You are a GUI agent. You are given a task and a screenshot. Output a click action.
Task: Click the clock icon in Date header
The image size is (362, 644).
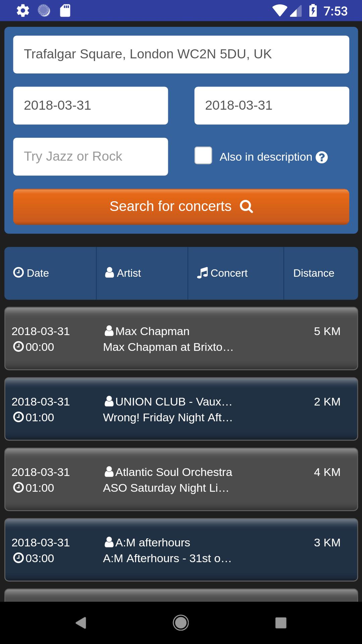18,273
